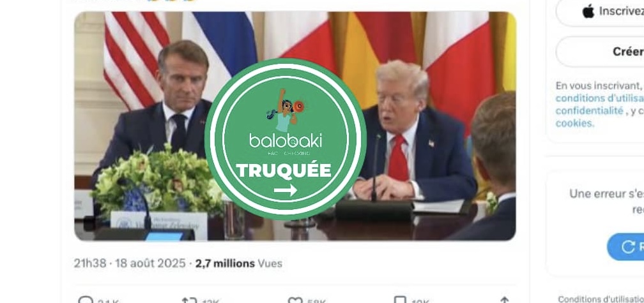Click the "2,7 millions Vues" count
Image resolution: width=644 pixels, height=303 pixels.
239,263
